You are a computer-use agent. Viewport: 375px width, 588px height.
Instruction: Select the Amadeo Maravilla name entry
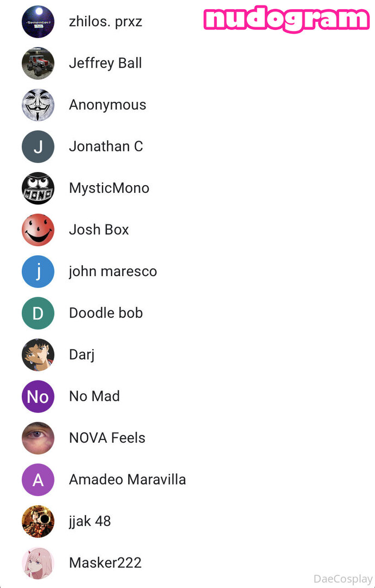pos(127,479)
